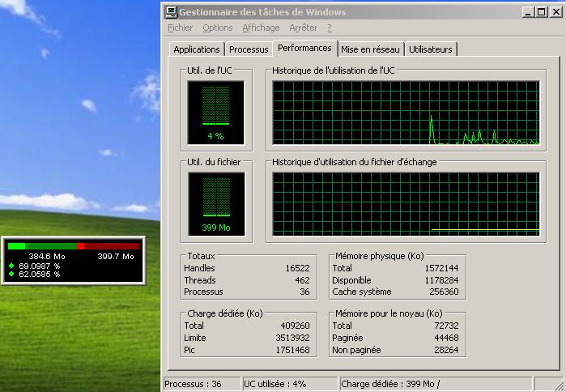This screenshot has width=566, height=392.
Task: Click the Pic value 1751468
Action: pyautogui.click(x=292, y=350)
